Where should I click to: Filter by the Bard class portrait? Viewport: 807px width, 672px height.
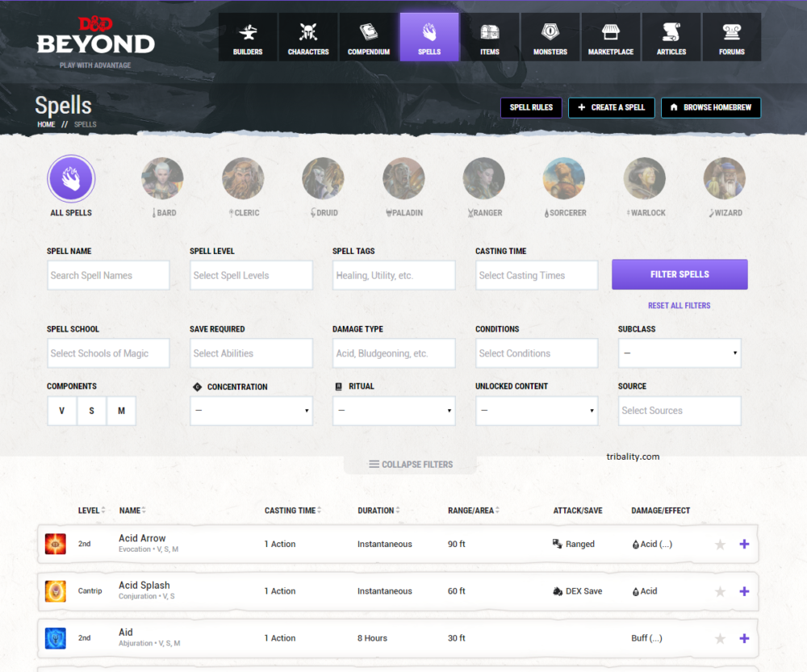(163, 178)
